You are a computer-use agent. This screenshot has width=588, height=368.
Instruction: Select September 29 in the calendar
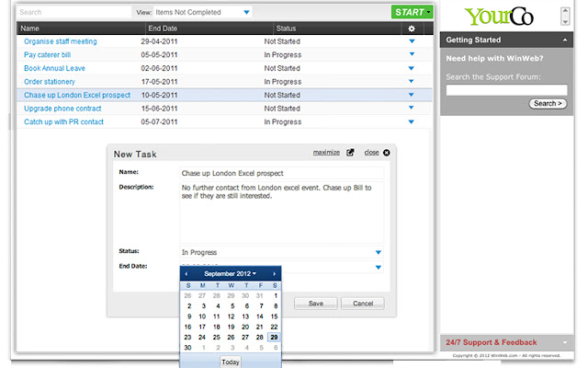coord(274,338)
